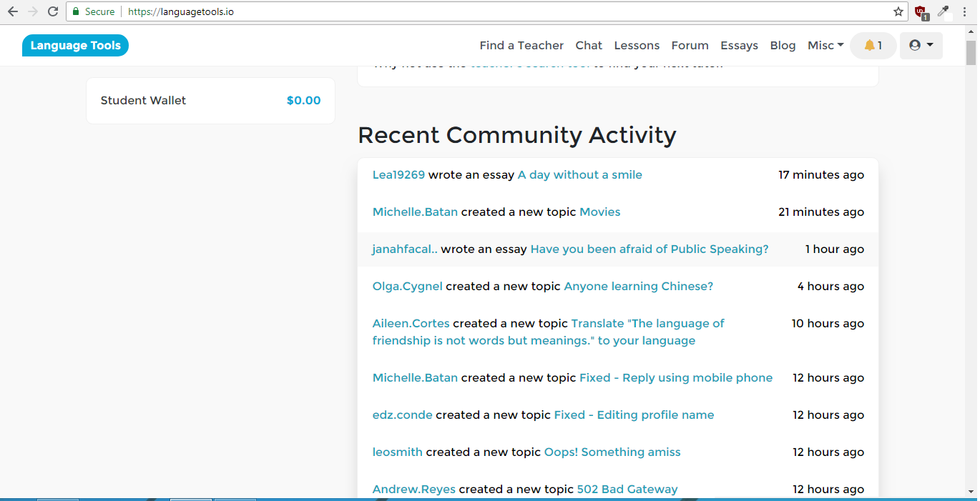
Task: View Michelle.Batan's profile next to Movies
Action: pos(415,212)
